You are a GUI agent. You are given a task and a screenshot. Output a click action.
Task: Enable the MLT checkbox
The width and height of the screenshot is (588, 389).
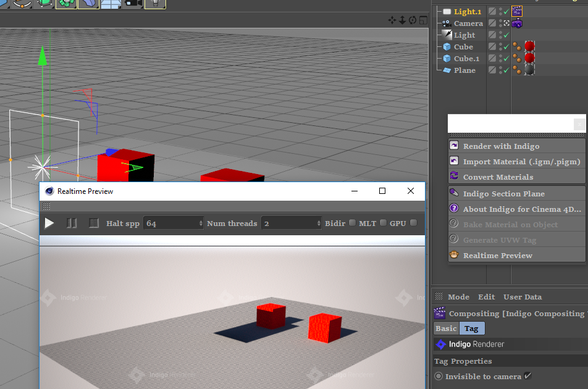point(383,224)
